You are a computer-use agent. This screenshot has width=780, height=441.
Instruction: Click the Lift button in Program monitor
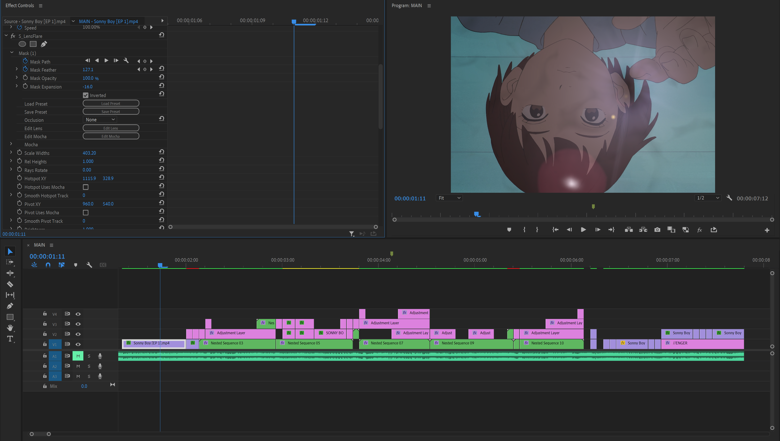pos(629,230)
